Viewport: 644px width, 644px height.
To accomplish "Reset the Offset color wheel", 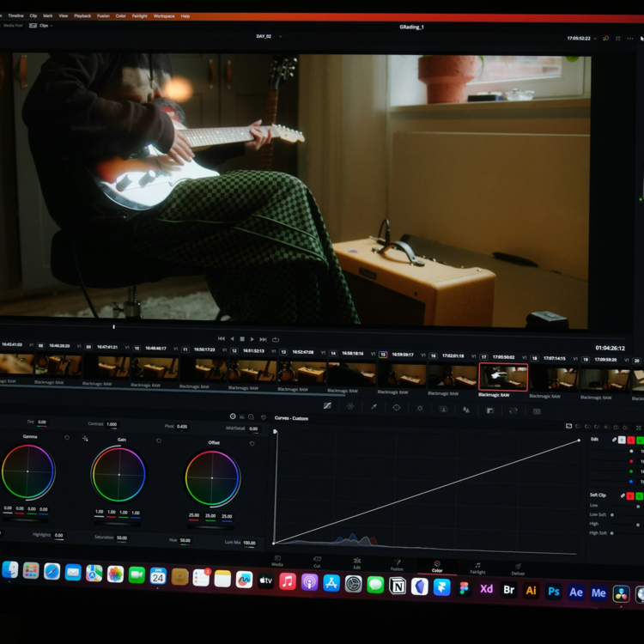I will (252, 444).
